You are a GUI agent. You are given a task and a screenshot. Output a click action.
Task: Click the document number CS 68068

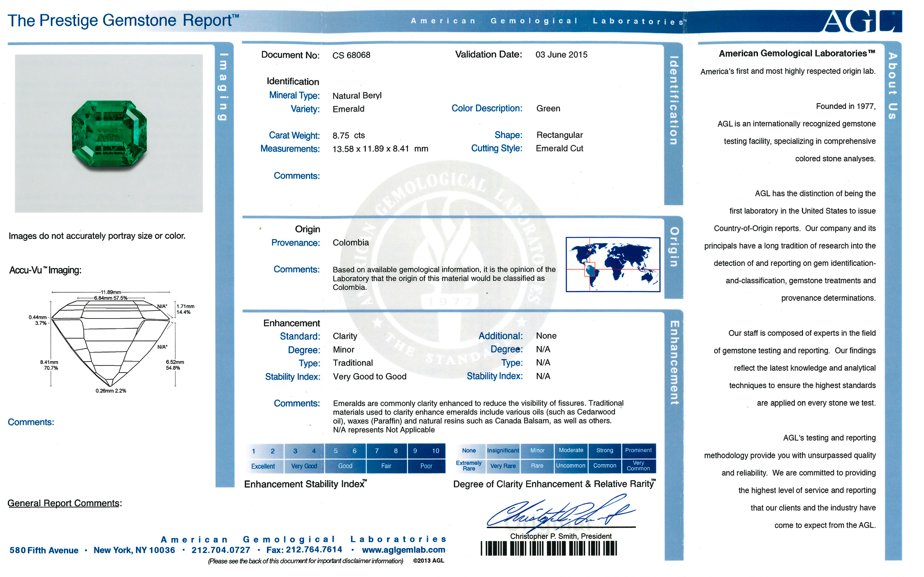tap(351, 55)
